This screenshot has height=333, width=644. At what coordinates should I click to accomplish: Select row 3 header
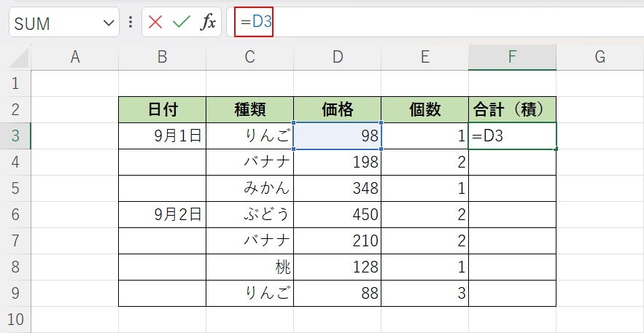(x=15, y=136)
